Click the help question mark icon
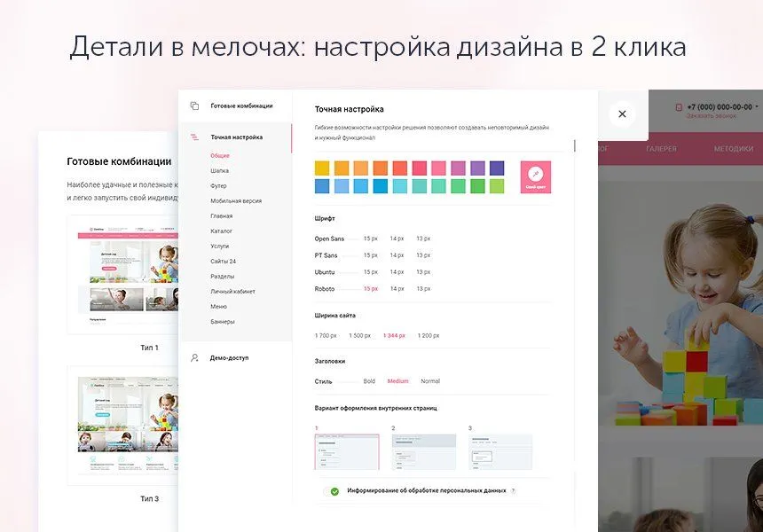 513,490
